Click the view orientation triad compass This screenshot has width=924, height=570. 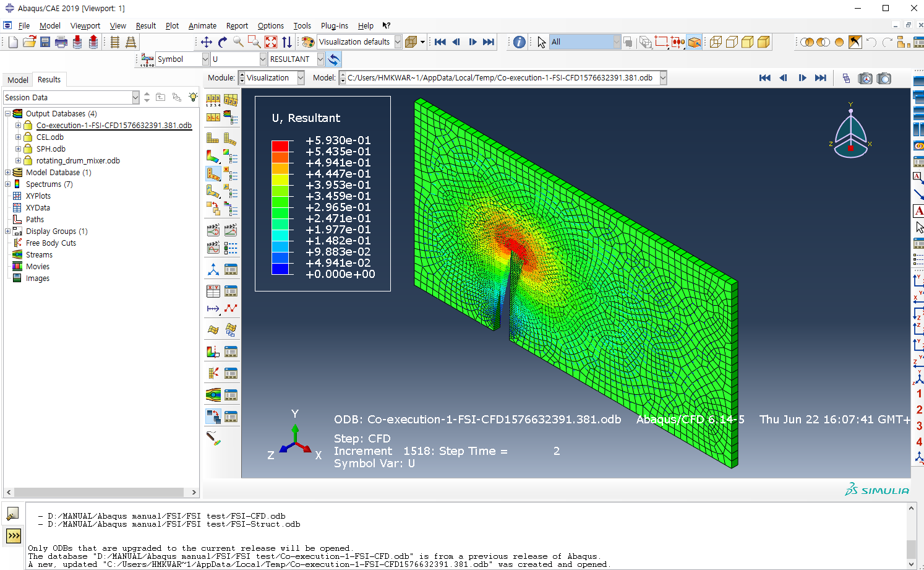pyautogui.click(x=851, y=131)
